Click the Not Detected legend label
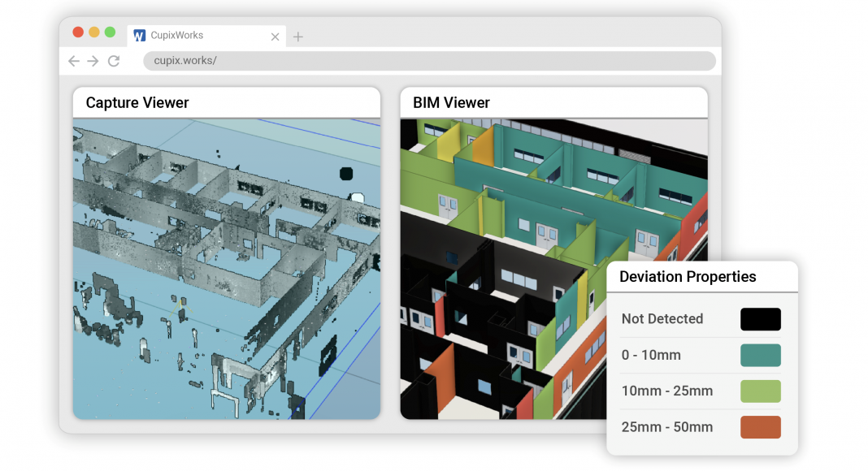Image resolution: width=868 pixels, height=471 pixels. (x=662, y=319)
